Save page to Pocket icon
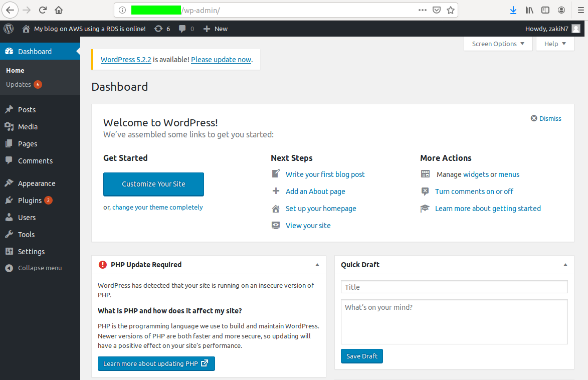This screenshot has width=588, height=380. pyautogui.click(x=437, y=10)
